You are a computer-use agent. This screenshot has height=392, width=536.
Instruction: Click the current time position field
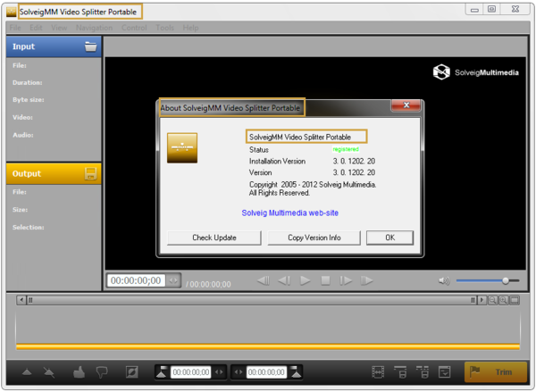click(135, 280)
